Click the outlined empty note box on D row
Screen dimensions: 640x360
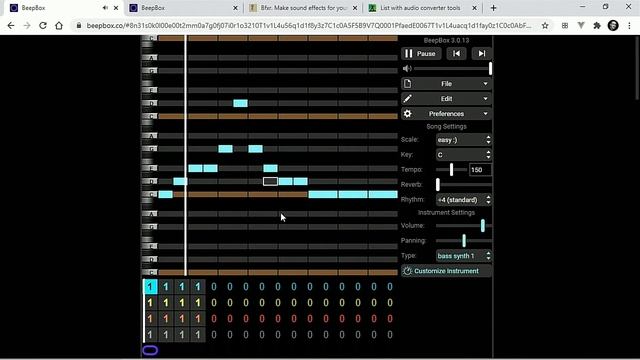coord(270,181)
